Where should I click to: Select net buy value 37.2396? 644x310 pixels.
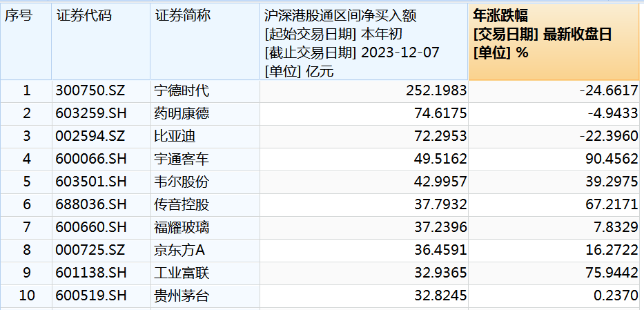pyautogui.click(x=440, y=227)
